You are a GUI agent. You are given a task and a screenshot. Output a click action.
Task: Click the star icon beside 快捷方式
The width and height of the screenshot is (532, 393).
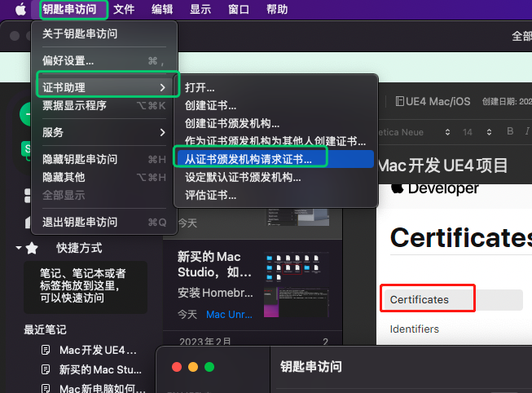[32, 248]
